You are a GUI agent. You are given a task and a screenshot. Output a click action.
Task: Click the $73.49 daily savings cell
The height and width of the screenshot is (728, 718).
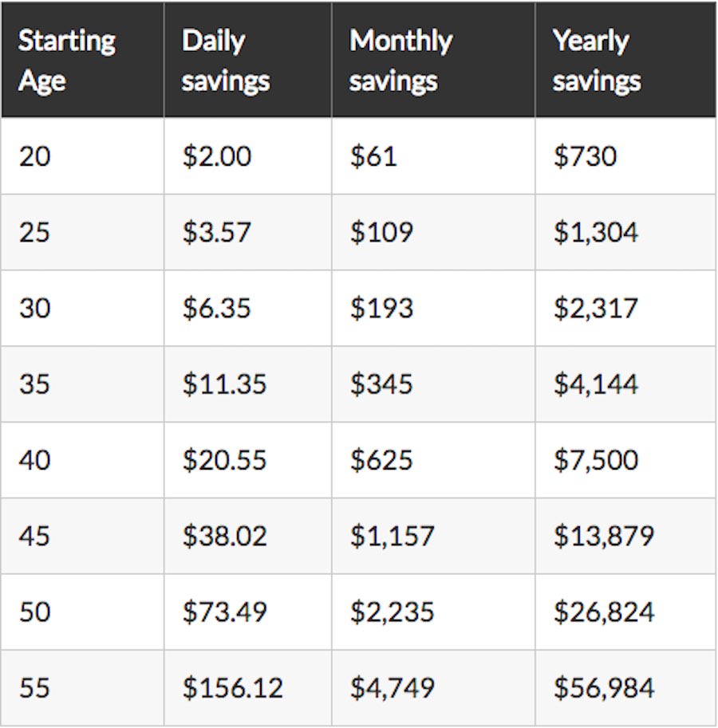click(x=225, y=612)
